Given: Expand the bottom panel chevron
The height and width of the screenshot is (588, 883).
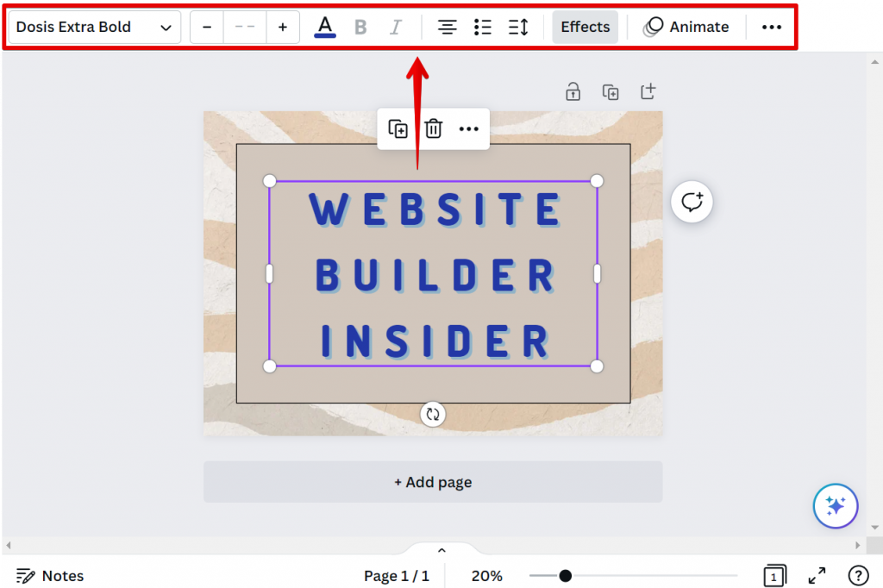Looking at the screenshot, I should pyautogui.click(x=441, y=549).
